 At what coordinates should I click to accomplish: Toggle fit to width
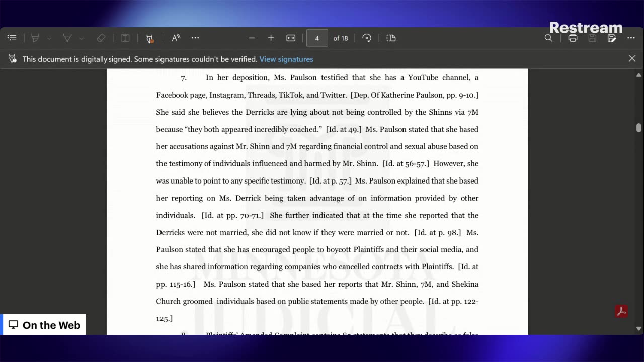(x=291, y=38)
